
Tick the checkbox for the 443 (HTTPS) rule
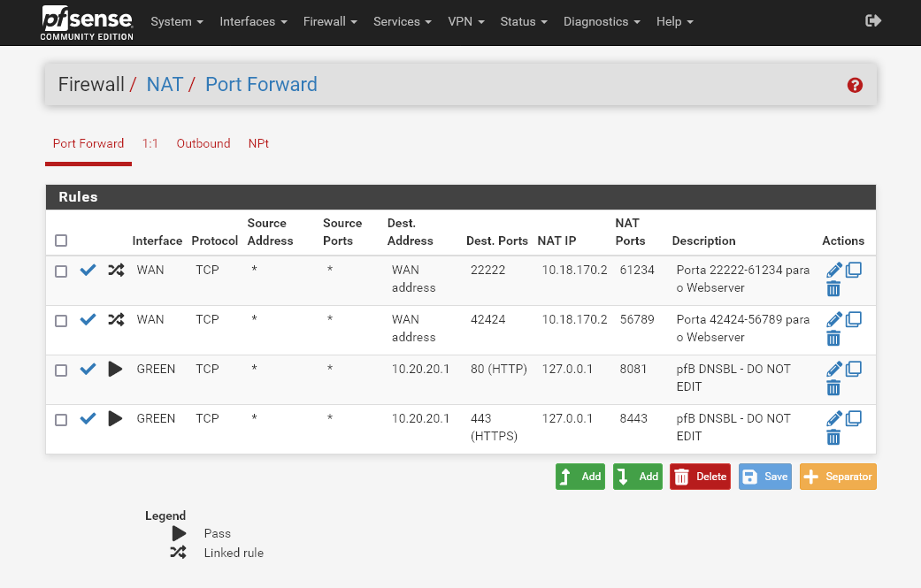pyautogui.click(x=61, y=420)
